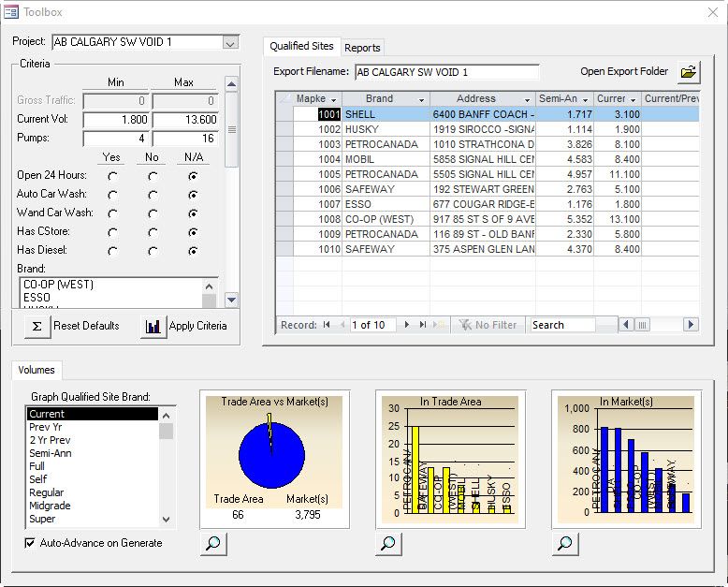Click the MOBIL brand cell row 1004
The width and height of the screenshot is (728, 587).
[x=386, y=159]
